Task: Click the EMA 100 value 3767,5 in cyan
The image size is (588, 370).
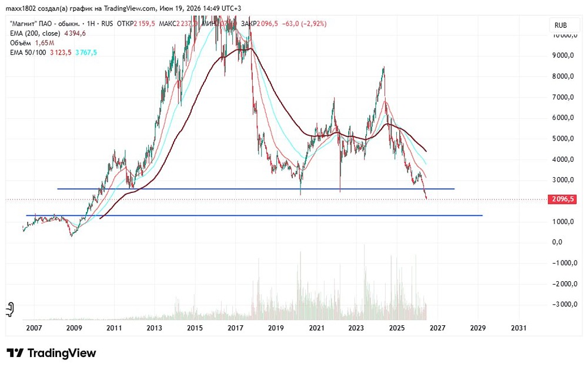Action: pos(86,52)
